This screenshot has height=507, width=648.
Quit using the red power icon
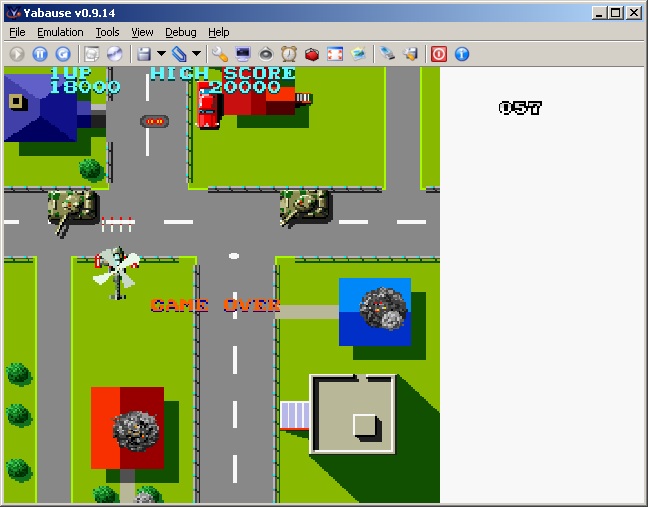coord(439,54)
